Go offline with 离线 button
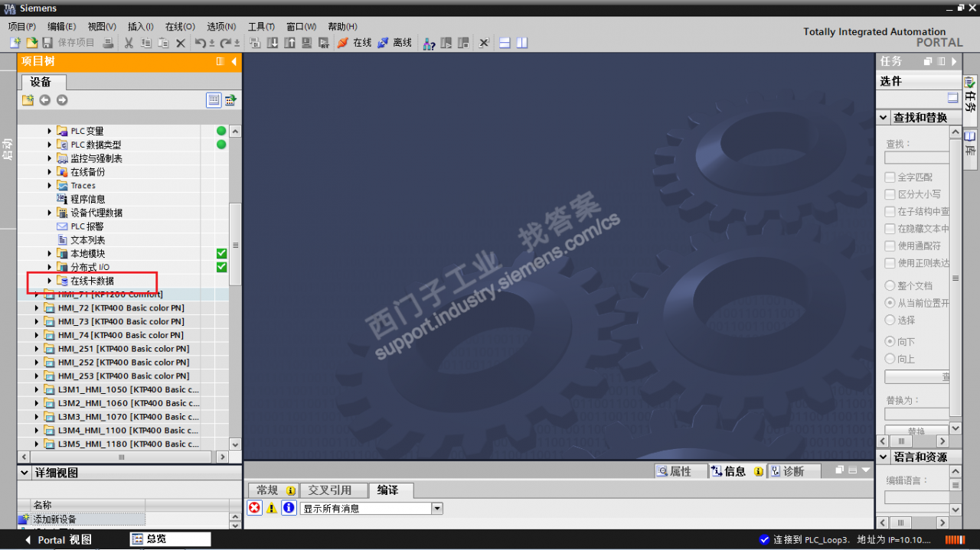The height and width of the screenshot is (550, 980). (394, 43)
